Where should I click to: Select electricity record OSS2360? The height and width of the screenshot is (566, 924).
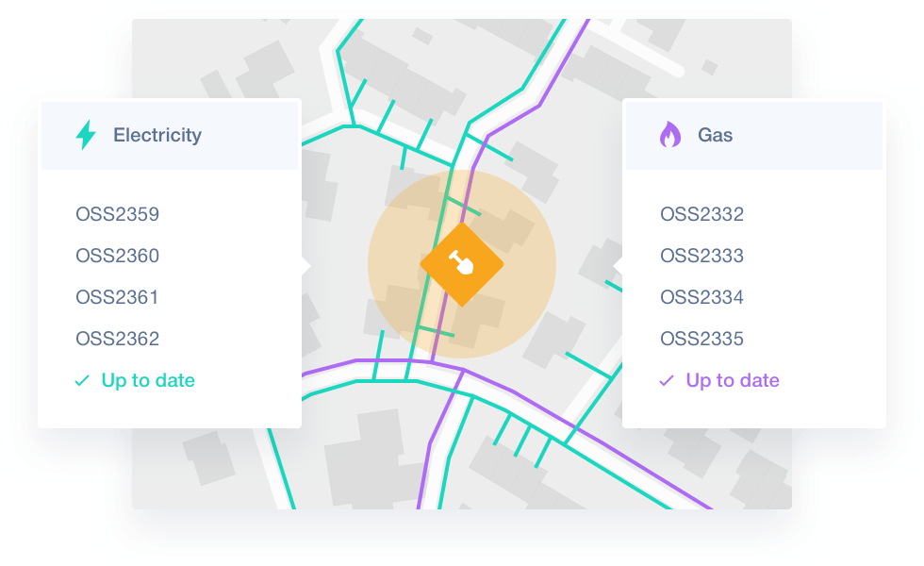pos(118,256)
